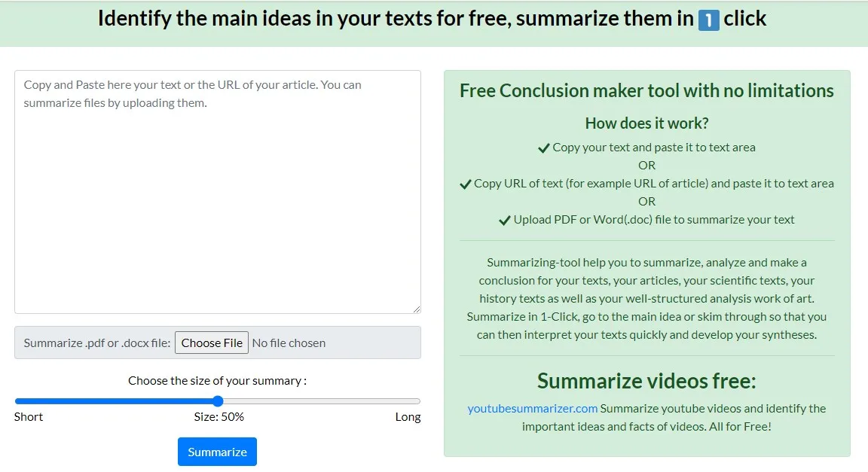Click the page headline about identifying main ideas
This screenshot has width=868, height=472.
pos(433,18)
